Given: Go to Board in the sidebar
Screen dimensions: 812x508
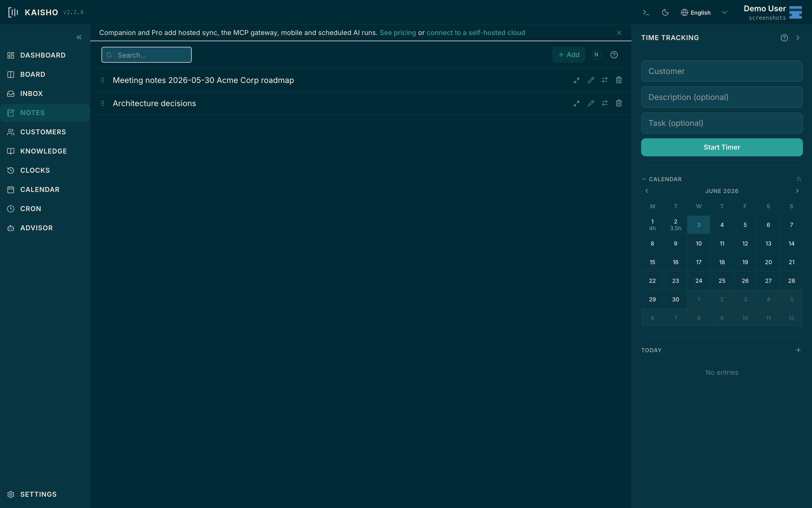Looking at the screenshot, I should tap(45, 74).
